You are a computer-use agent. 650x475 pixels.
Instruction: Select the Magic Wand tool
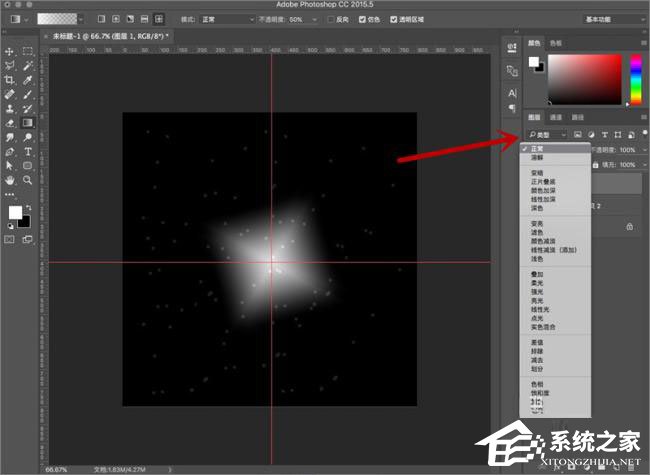coord(28,65)
